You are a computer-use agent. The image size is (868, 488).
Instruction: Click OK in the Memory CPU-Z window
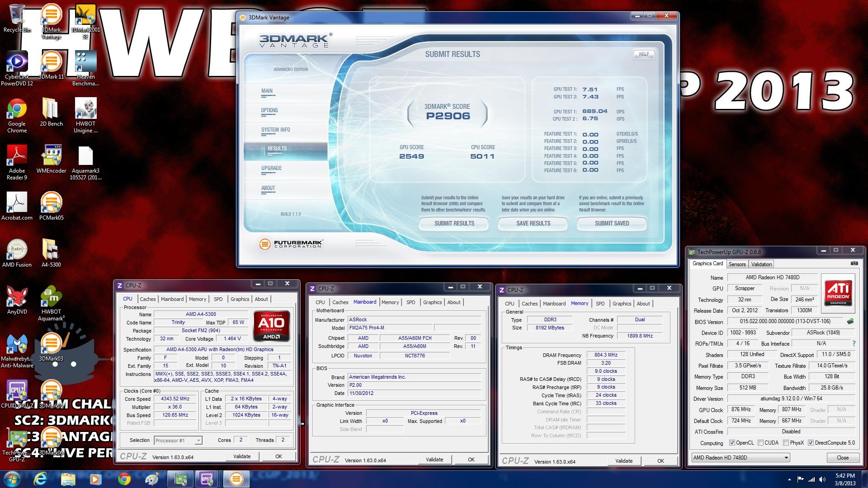pos(660,461)
